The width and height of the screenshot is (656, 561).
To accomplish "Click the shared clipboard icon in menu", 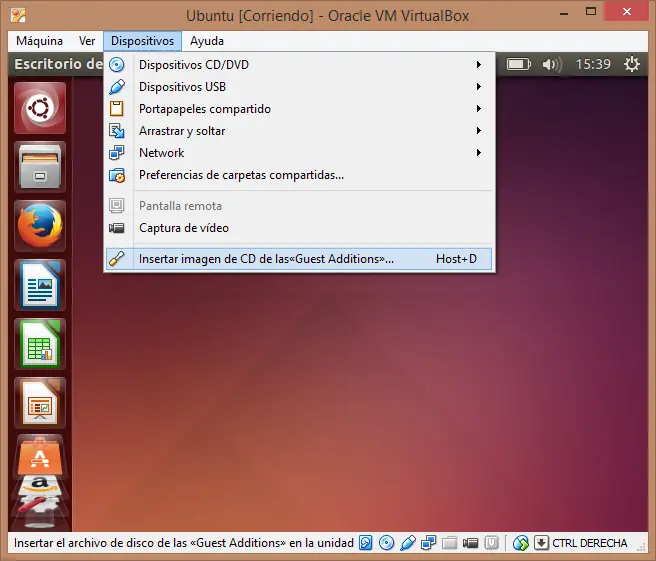I will (117, 109).
